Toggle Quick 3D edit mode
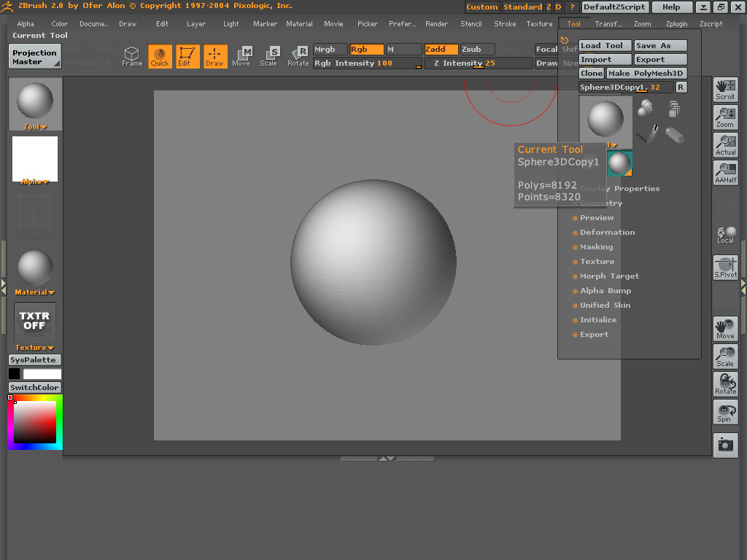747x560 pixels. click(160, 56)
